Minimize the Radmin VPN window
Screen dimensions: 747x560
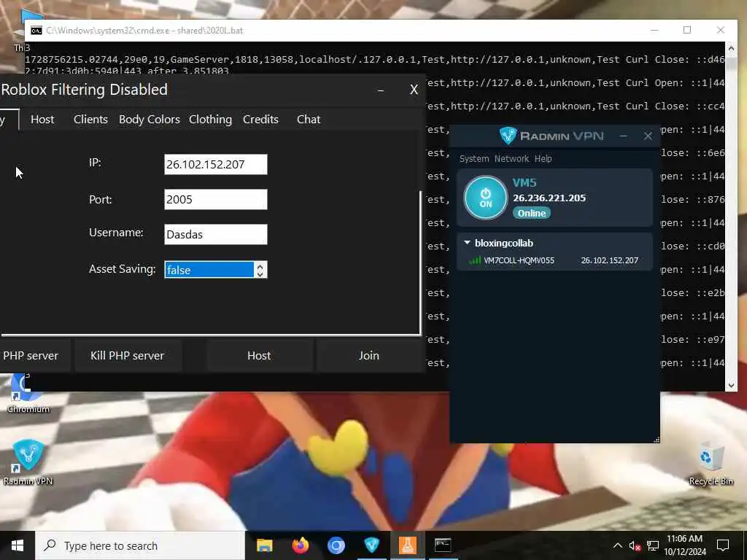pyautogui.click(x=623, y=136)
